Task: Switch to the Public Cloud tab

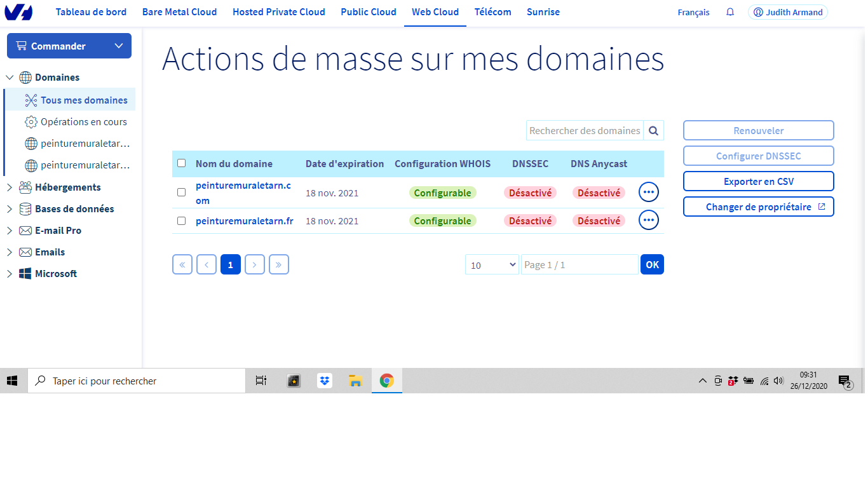Action: click(368, 12)
